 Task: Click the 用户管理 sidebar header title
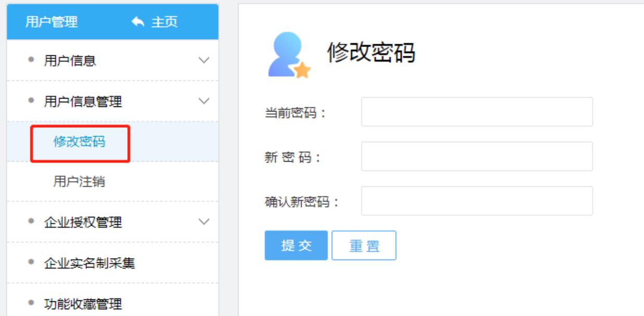(52, 22)
